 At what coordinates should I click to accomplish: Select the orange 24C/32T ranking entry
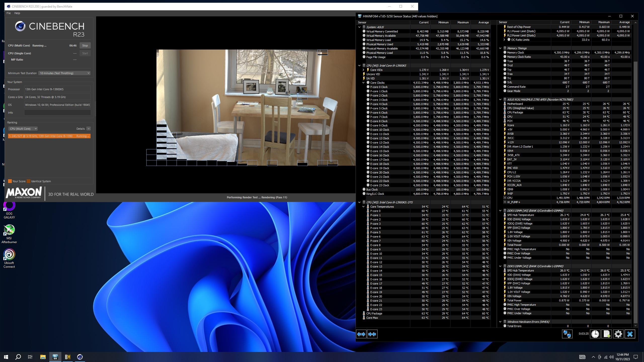tap(49, 136)
